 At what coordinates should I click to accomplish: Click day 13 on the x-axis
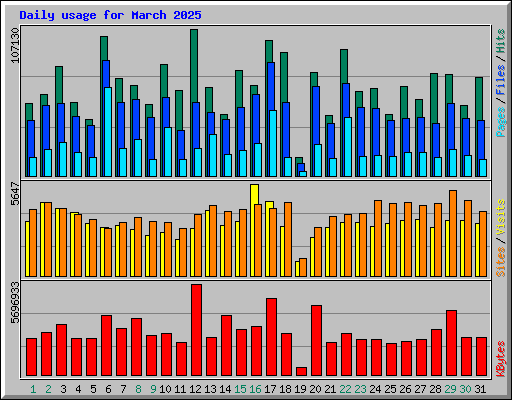[x=210, y=389]
